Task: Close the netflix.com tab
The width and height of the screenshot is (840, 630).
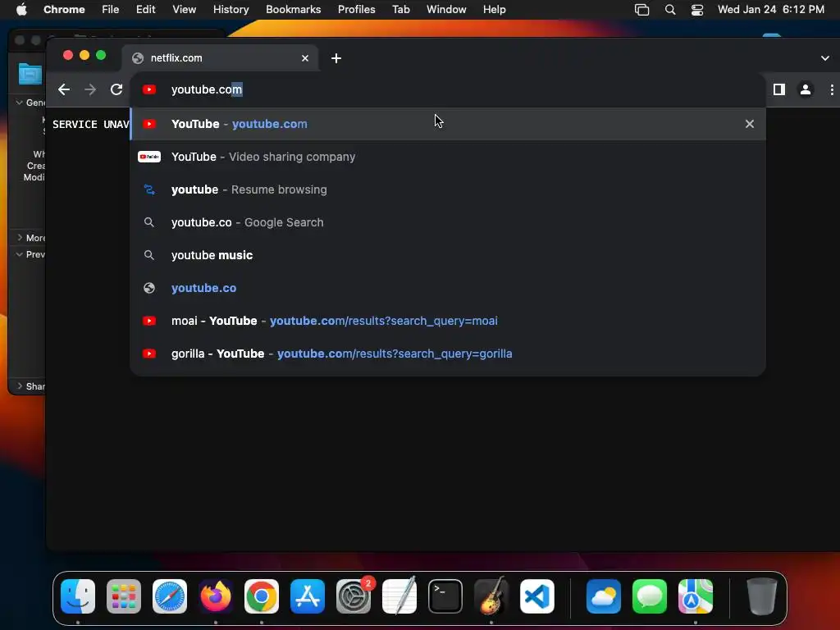Action: [305, 58]
